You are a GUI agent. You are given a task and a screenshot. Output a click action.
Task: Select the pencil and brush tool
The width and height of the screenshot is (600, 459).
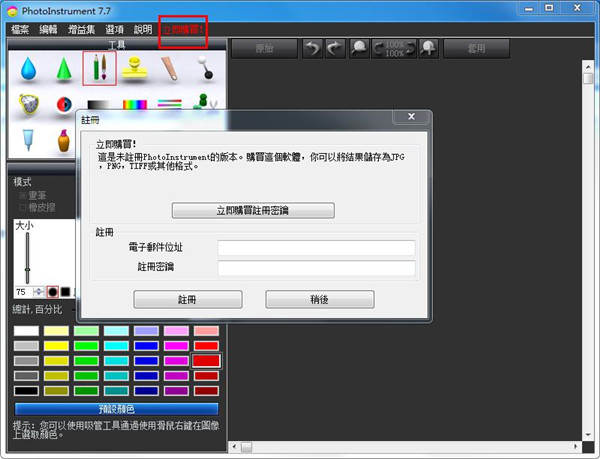pos(99,68)
